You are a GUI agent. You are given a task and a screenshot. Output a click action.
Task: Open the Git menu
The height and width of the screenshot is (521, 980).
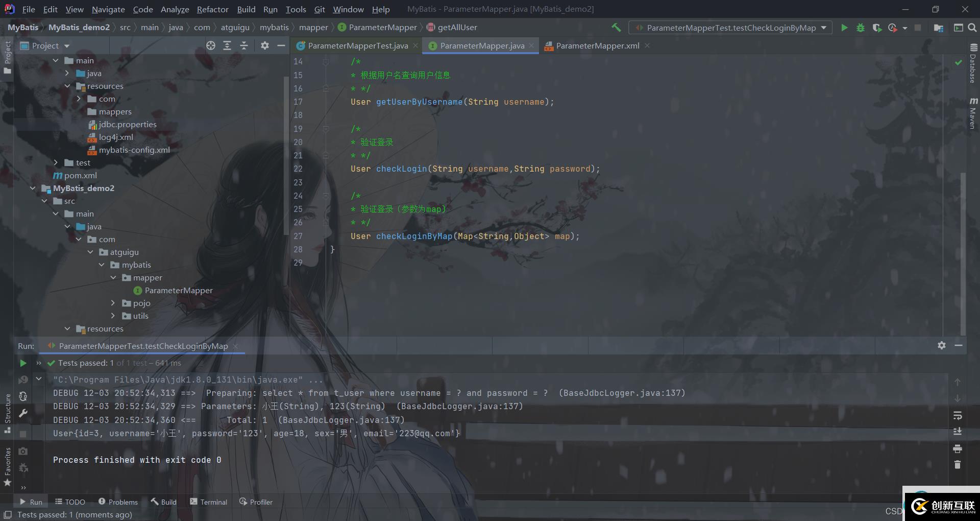point(320,9)
